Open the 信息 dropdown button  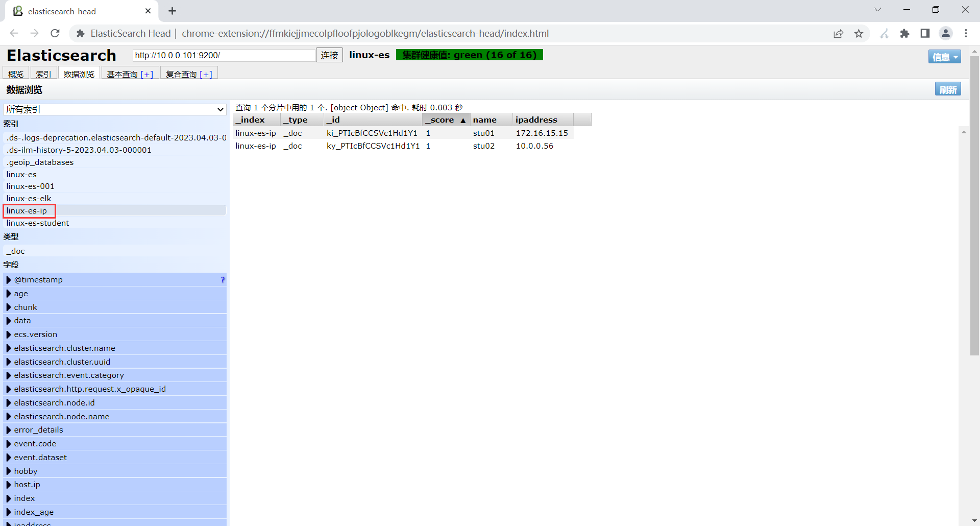click(x=944, y=57)
